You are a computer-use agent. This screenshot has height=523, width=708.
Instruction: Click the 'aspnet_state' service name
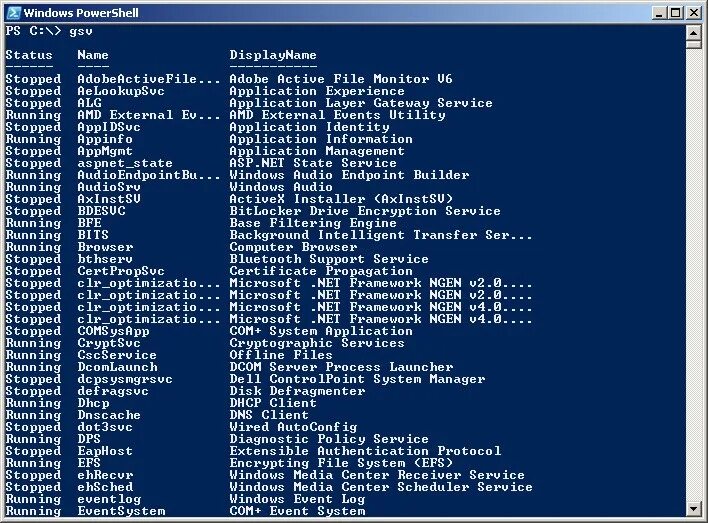pyautogui.click(x=125, y=163)
